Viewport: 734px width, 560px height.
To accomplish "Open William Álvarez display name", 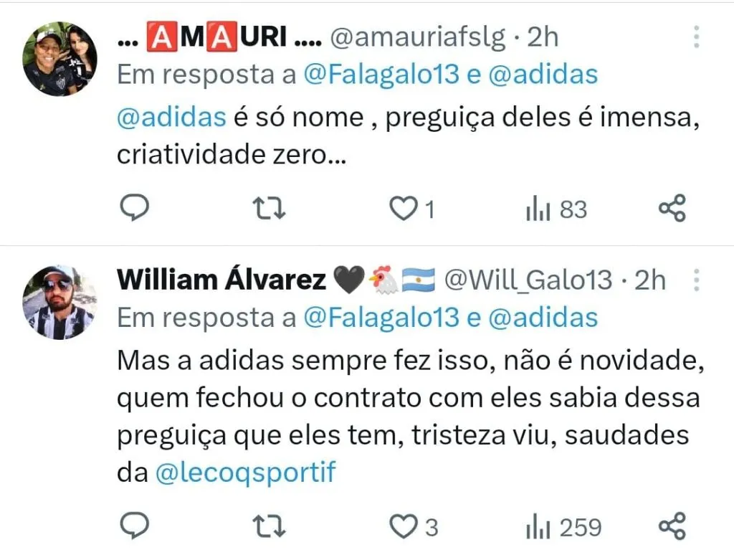I will pyautogui.click(x=221, y=280).
